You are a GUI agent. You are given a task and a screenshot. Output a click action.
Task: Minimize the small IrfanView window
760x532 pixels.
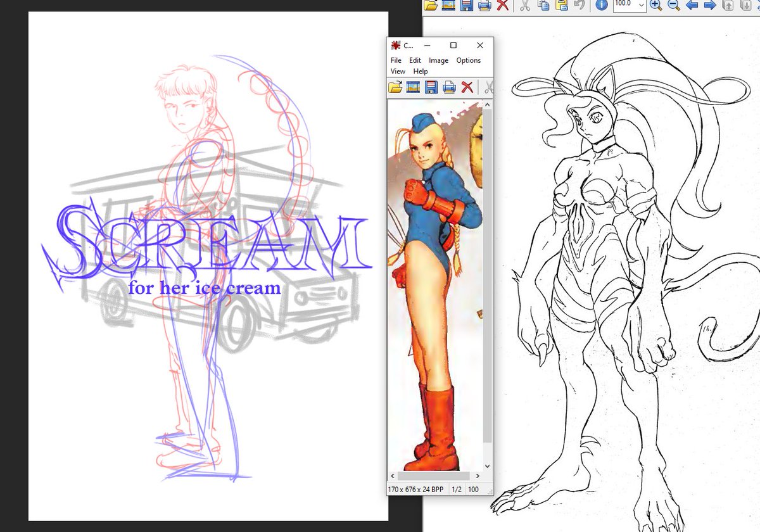427,46
